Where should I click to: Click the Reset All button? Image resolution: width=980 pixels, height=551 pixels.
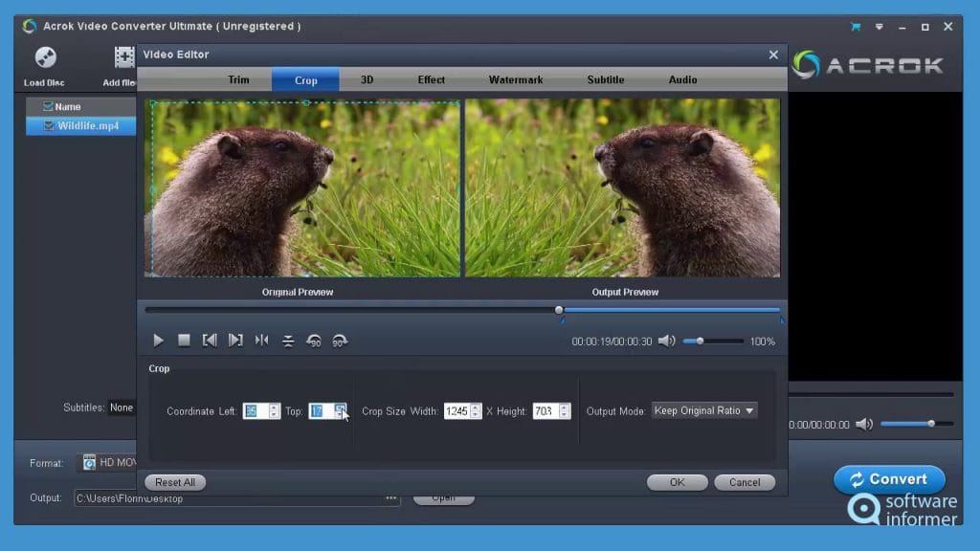click(174, 481)
